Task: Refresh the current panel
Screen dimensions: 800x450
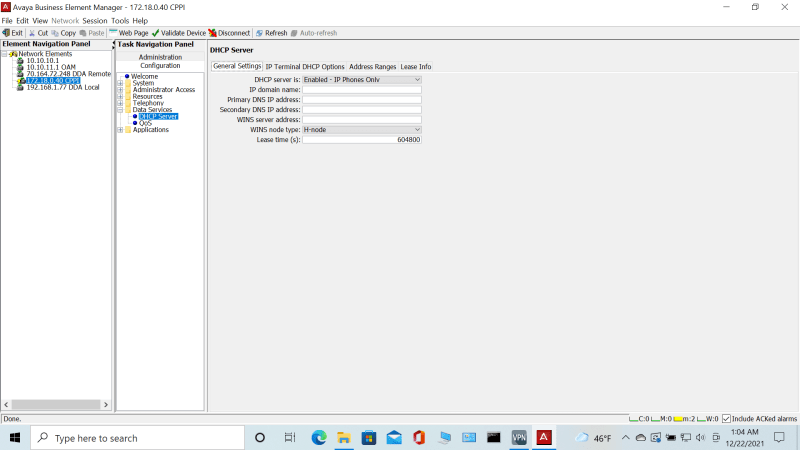Action: pyautogui.click(x=271, y=33)
